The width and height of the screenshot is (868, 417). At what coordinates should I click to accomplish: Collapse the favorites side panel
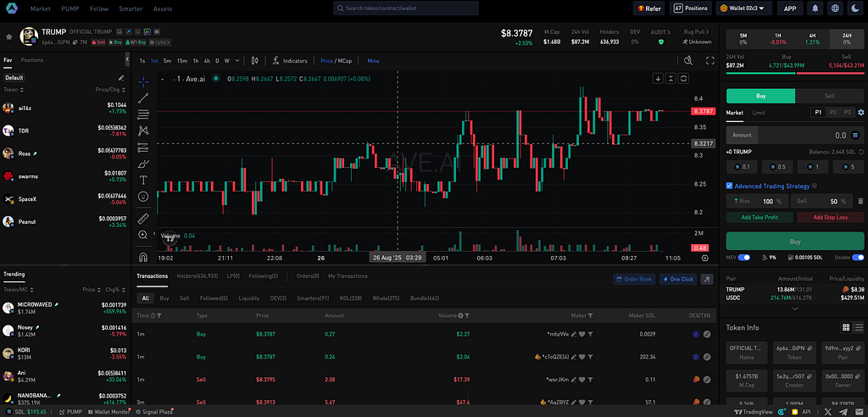point(127,58)
